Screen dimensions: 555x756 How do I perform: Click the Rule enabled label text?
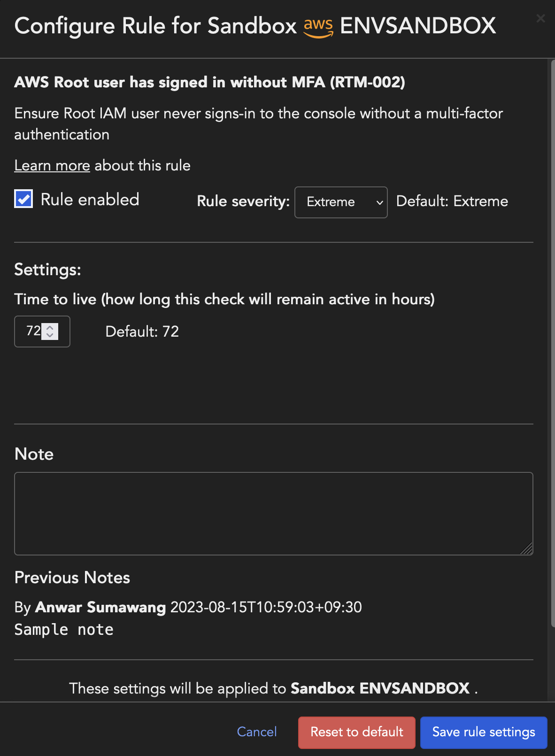coord(90,200)
